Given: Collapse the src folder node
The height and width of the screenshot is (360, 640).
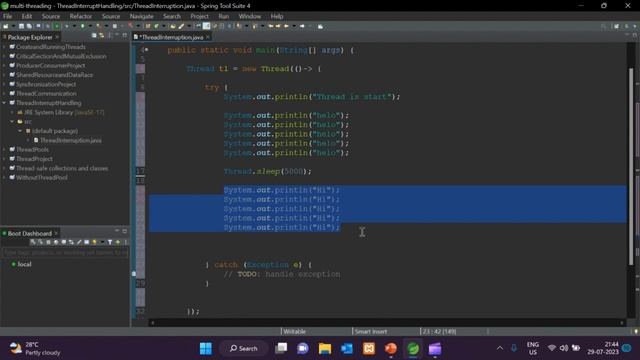Looking at the screenshot, I should 12,122.
